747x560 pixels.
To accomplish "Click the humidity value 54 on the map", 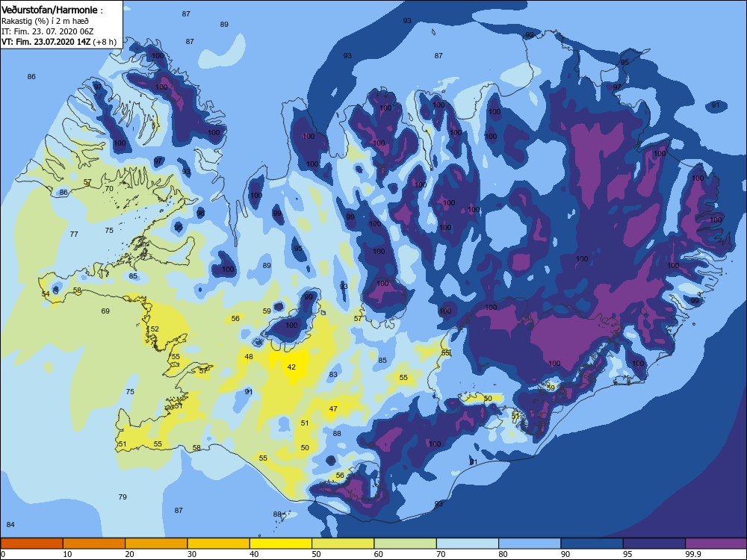I will (x=46, y=293).
